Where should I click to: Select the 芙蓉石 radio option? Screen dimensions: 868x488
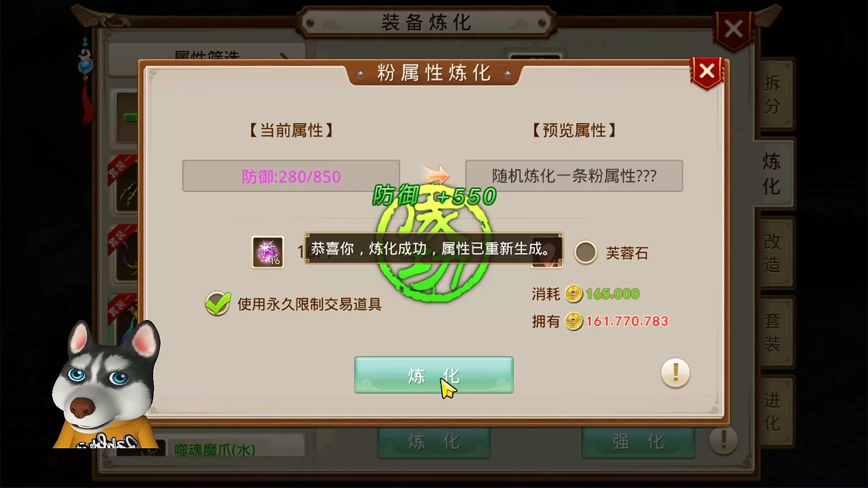(x=585, y=252)
